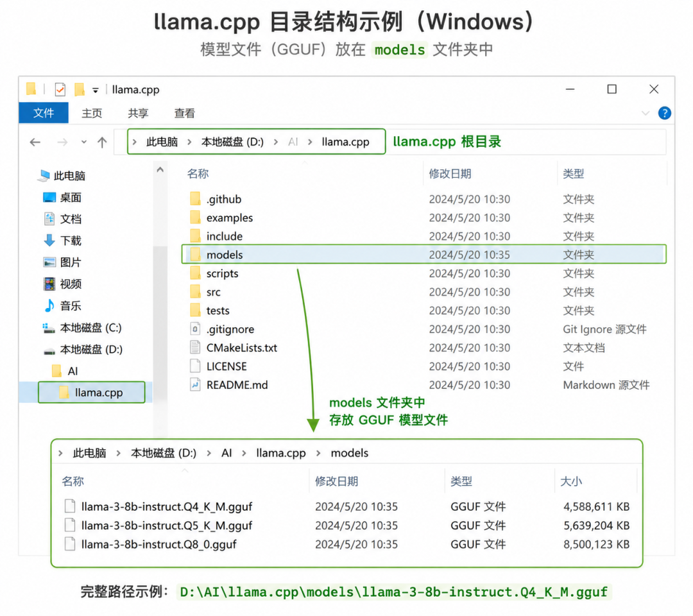693x616 pixels.
Task: Select the .gitignore file icon
Action: click(195, 329)
